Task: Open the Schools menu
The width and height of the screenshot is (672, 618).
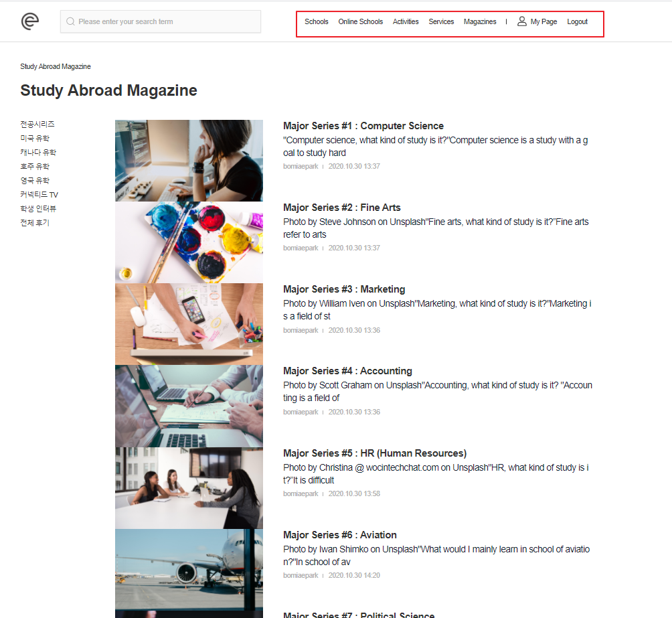Action: (x=316, y=21)
